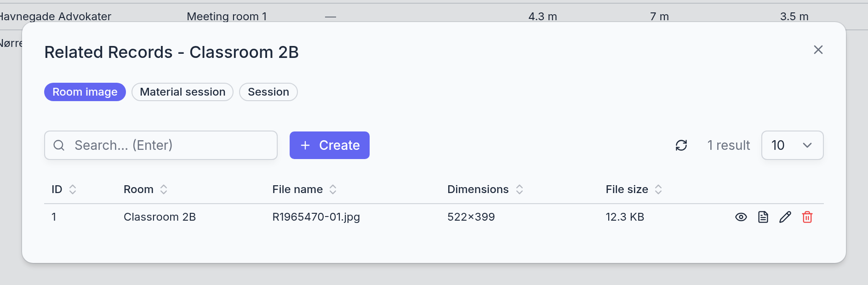
Task: Click the ID value 1 in the table row
Action: click(54, 217)
